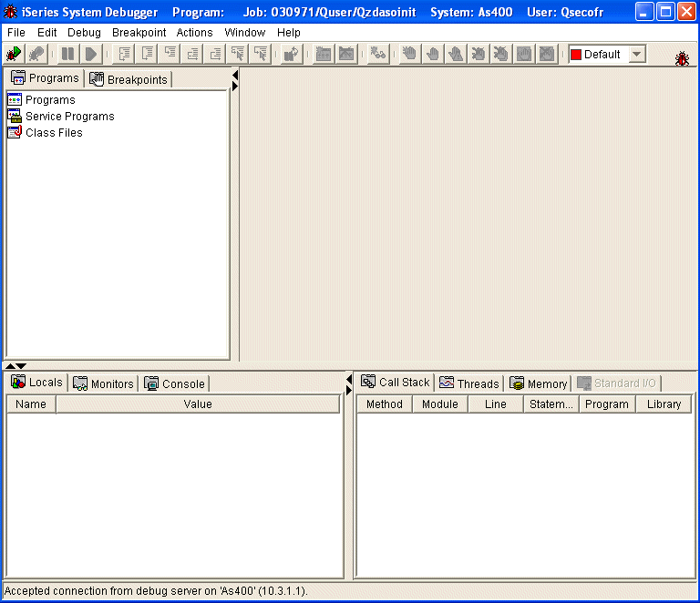
Task: Click the right arrow on the Programs pane splitter
Action: [x=235, y=87]
